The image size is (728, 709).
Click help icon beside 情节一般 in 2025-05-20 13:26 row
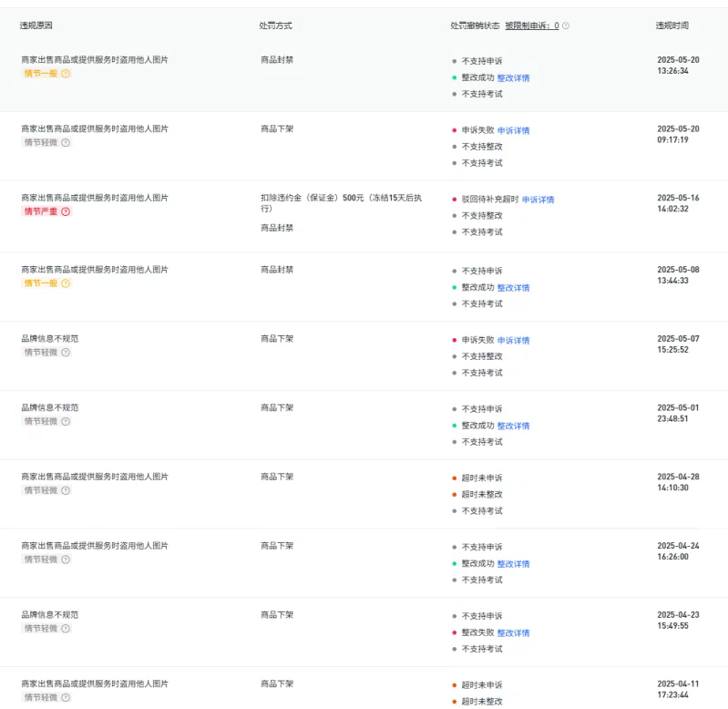(x=66, y=74)
